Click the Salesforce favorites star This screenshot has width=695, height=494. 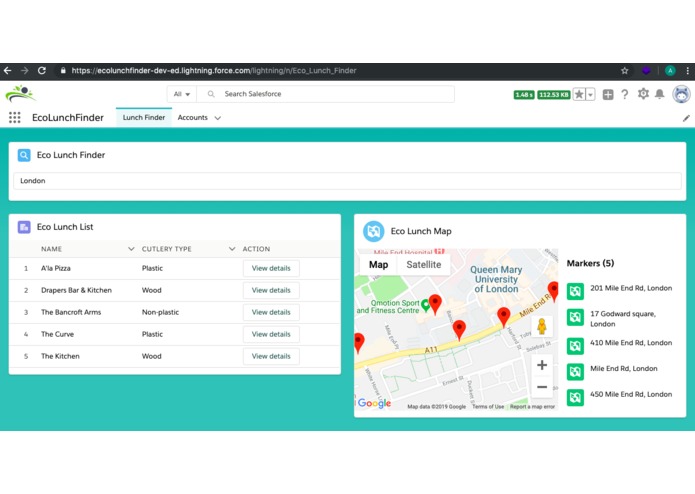coord(579,94)
